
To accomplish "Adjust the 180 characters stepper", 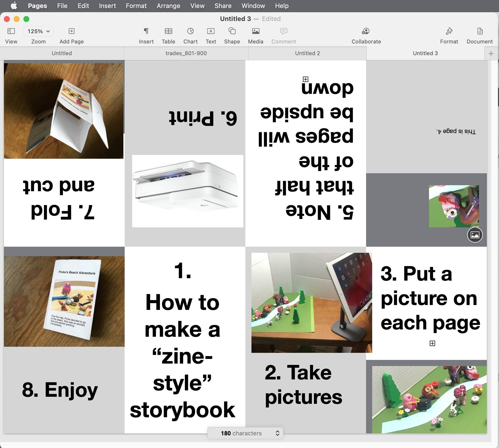I will tap(277, 433).
